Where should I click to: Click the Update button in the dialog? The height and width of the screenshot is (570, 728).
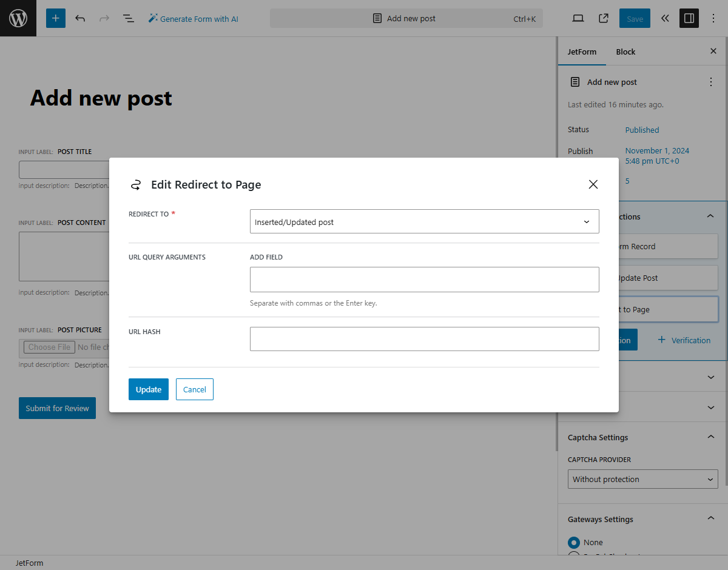tap(148, 389)
